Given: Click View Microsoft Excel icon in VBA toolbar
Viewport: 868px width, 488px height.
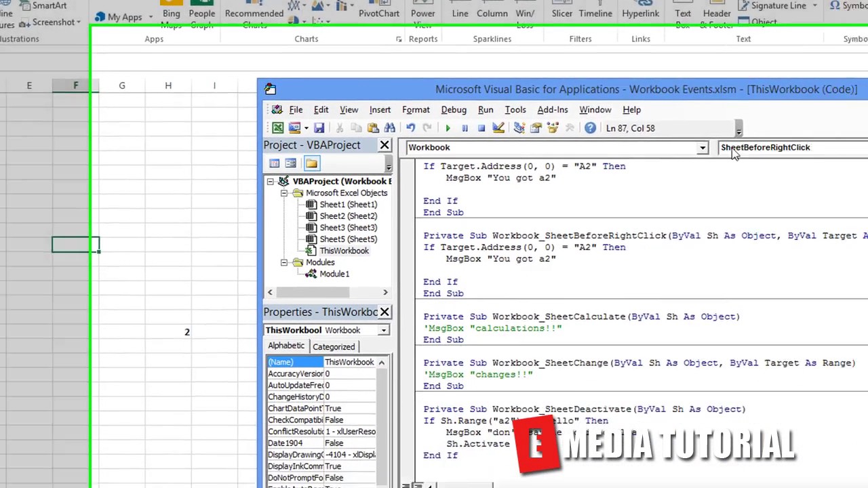Looking at the screenshot, I should click(x=278, y=128).
